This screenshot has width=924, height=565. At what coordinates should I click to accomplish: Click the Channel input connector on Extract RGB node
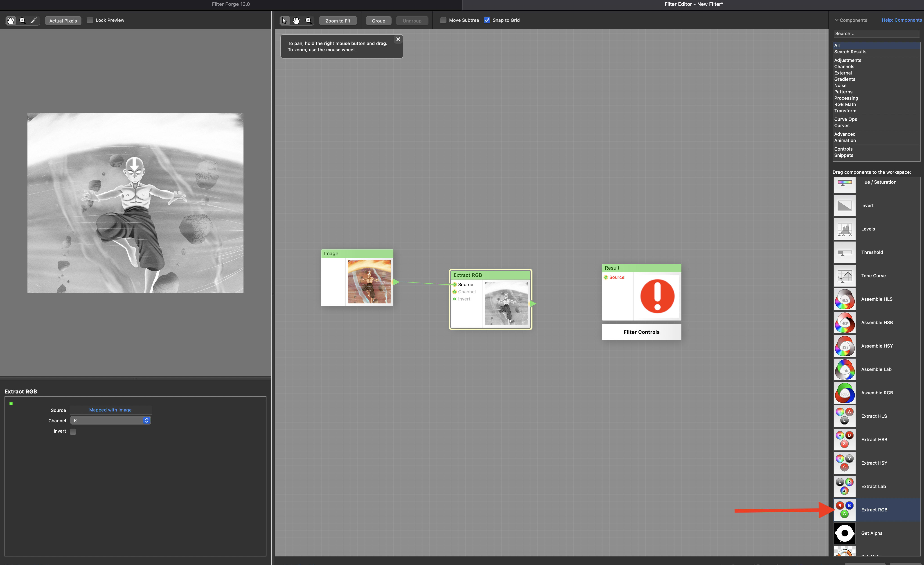click(455, 292)
